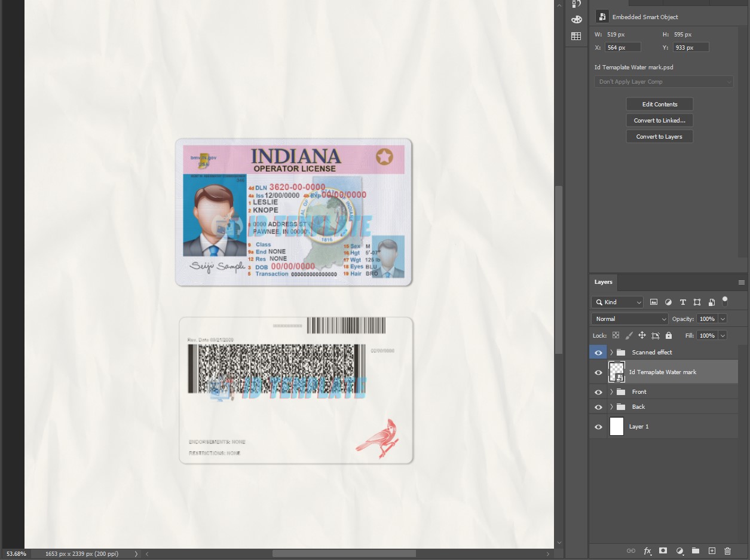Hide Layer 1
750x560 pixels.
point(598,427)
